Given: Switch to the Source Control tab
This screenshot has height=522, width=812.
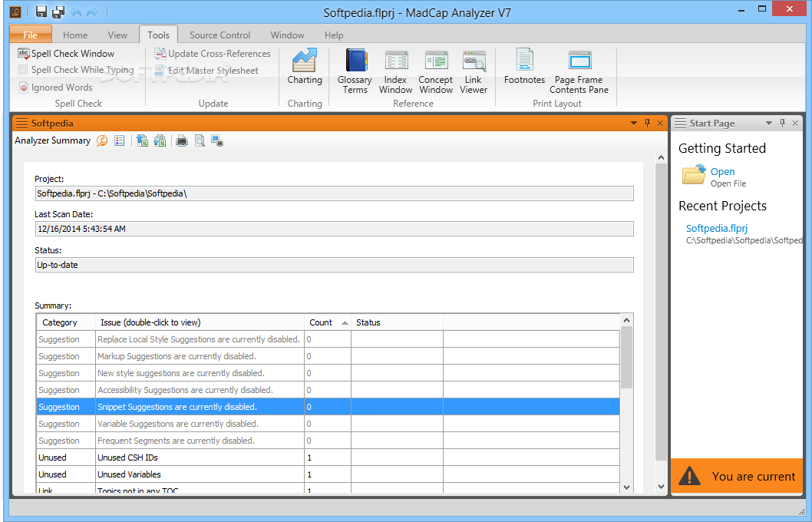Looking at the screenshot, I should pos(220,35).
